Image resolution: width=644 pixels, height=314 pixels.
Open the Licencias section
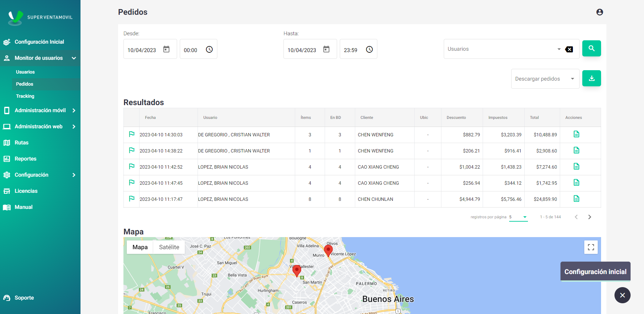pos(40,191)
